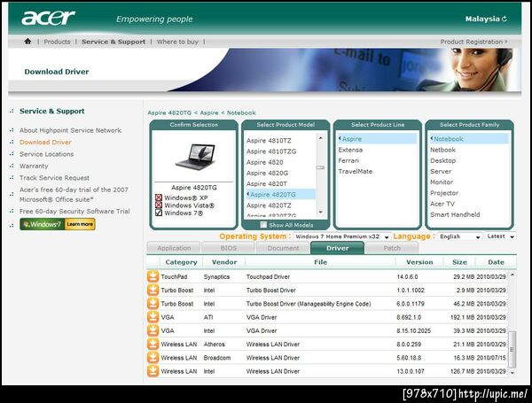Select Aspire 4820TZ in model list
This screenshot has width=532, height=403.
(x=269, y=205)
